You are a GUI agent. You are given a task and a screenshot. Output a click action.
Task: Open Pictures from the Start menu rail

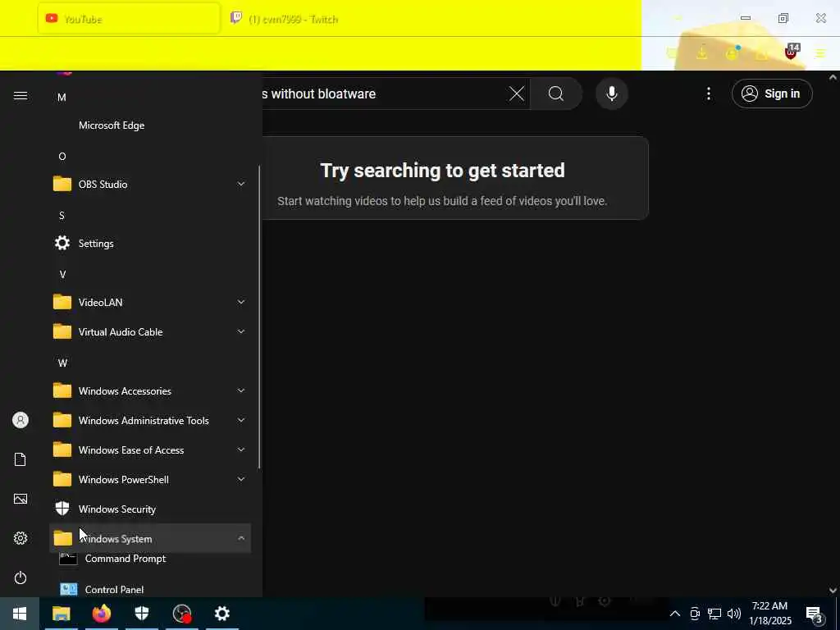pos(21,499)
